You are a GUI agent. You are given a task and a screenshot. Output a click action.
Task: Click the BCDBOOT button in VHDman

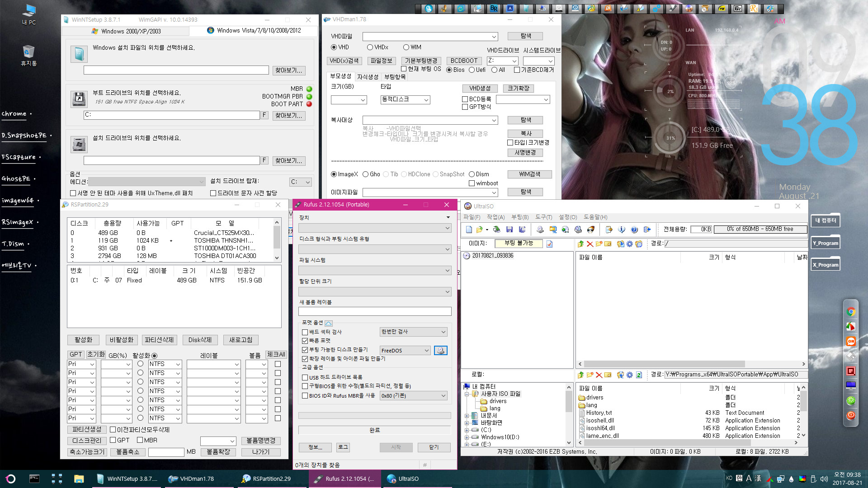(x=464, y=61)
